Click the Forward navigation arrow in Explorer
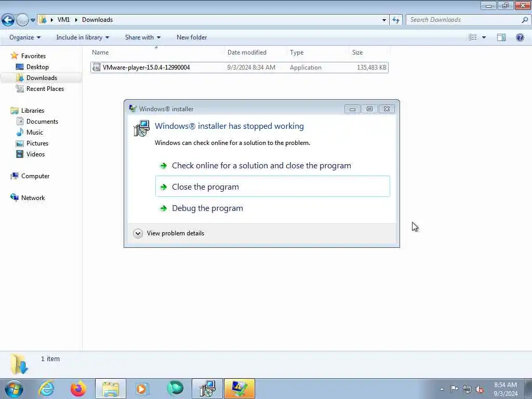532x399 pixels. (22, 20)
